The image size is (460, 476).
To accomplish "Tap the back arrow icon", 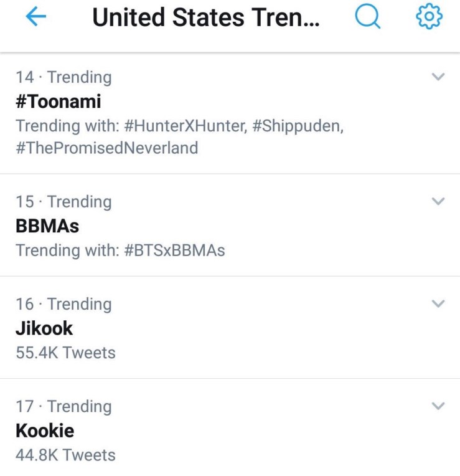I will pos(36,17).
